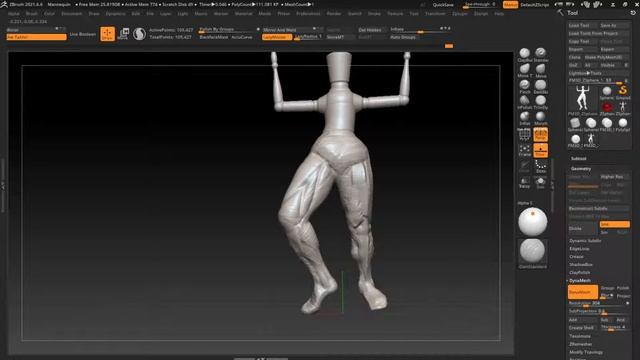Open the Material menu

[244, 13]
